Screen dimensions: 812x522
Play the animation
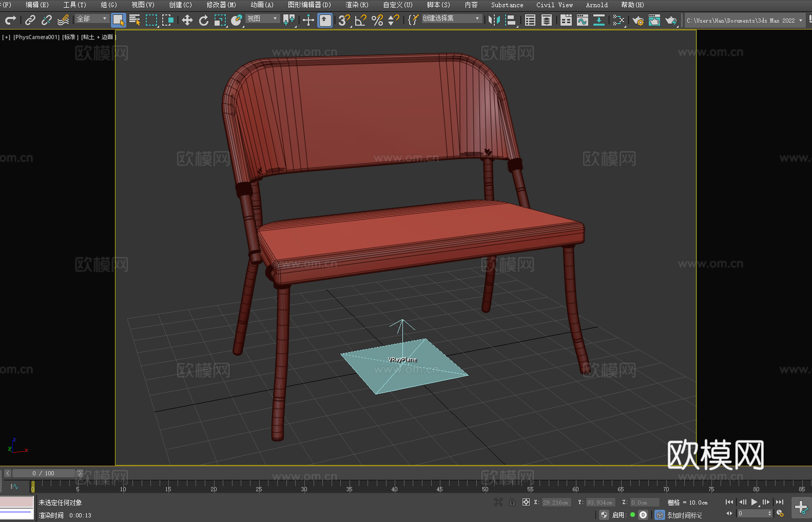click(x=755, y=502)
